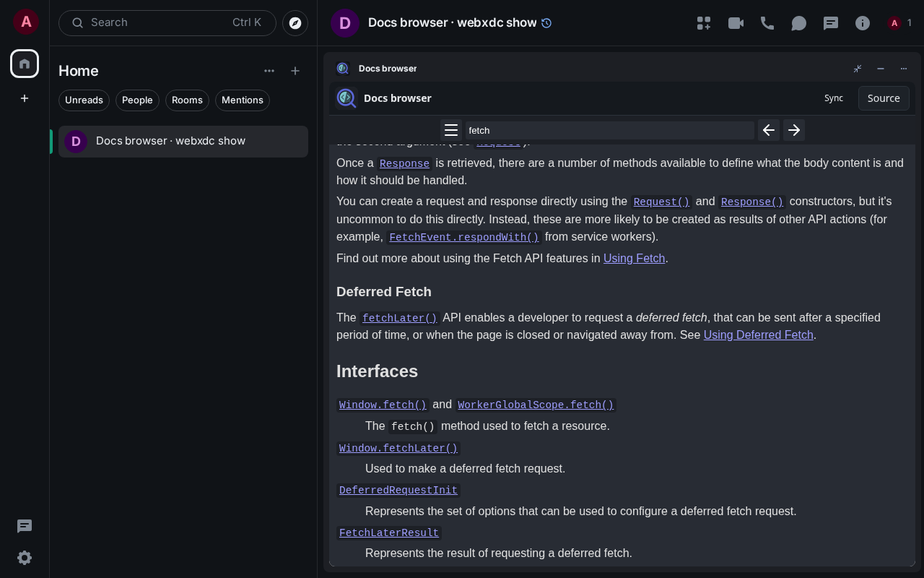Image resolution: width=924 pixels, height=578 pixels.
Task: Collapse the Docs browser widget view
Action: 858,69
